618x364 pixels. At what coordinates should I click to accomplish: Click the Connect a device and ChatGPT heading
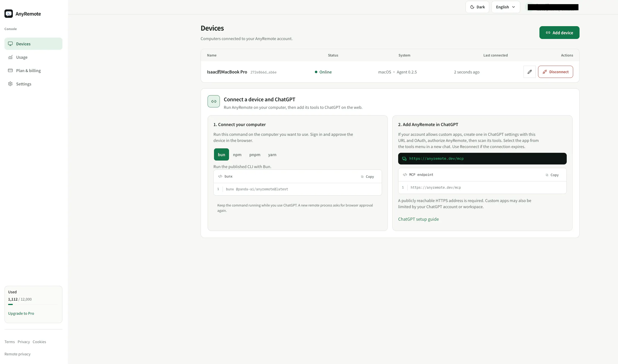pos(259,99)
